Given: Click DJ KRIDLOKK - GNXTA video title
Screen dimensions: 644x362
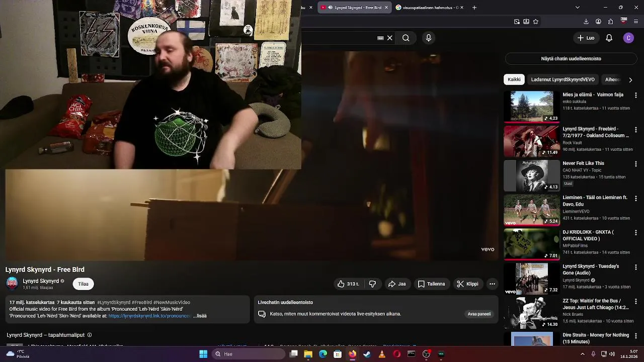Looking at the screenshot, I should [x=588, y=235].
